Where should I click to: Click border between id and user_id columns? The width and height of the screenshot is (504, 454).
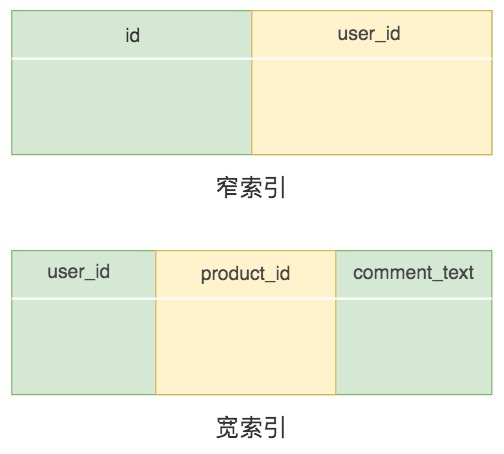252,83
